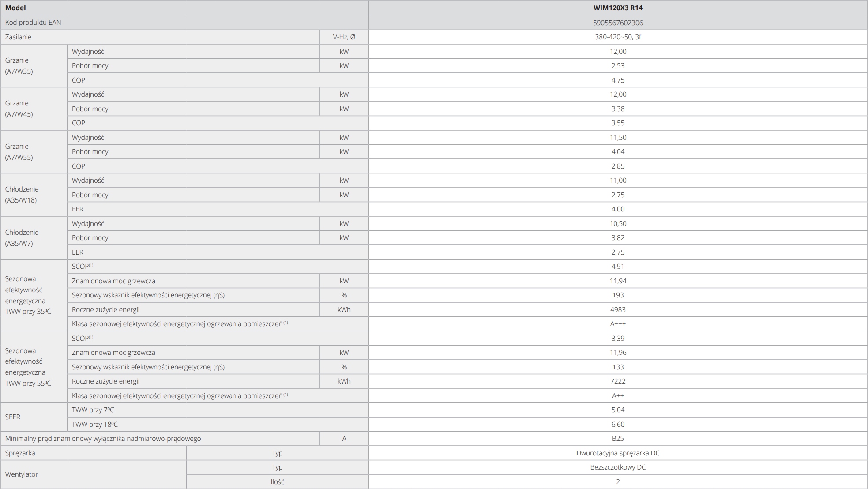Click the Grzanie (A7/W55) row group label

tap(19, 152)
